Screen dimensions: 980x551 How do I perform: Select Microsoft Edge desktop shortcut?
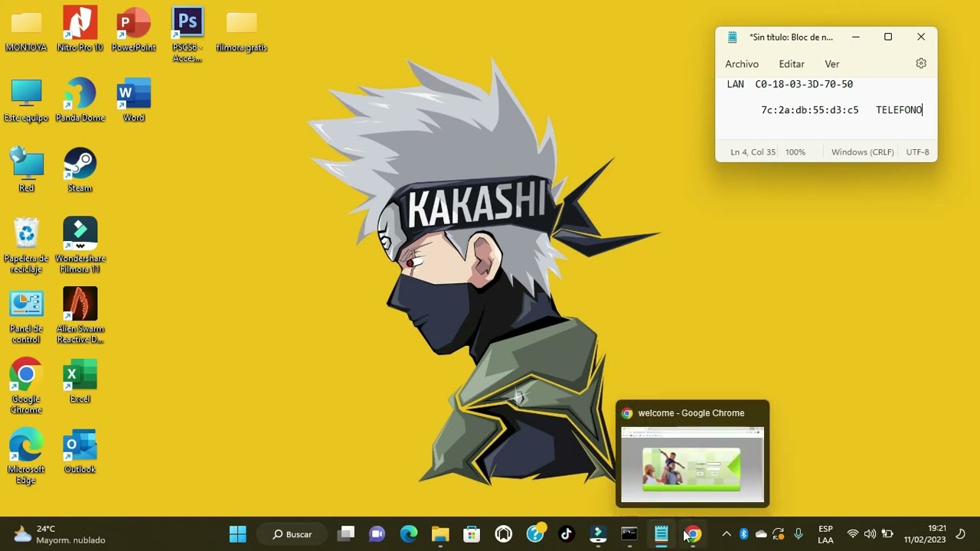click(26, 457)
